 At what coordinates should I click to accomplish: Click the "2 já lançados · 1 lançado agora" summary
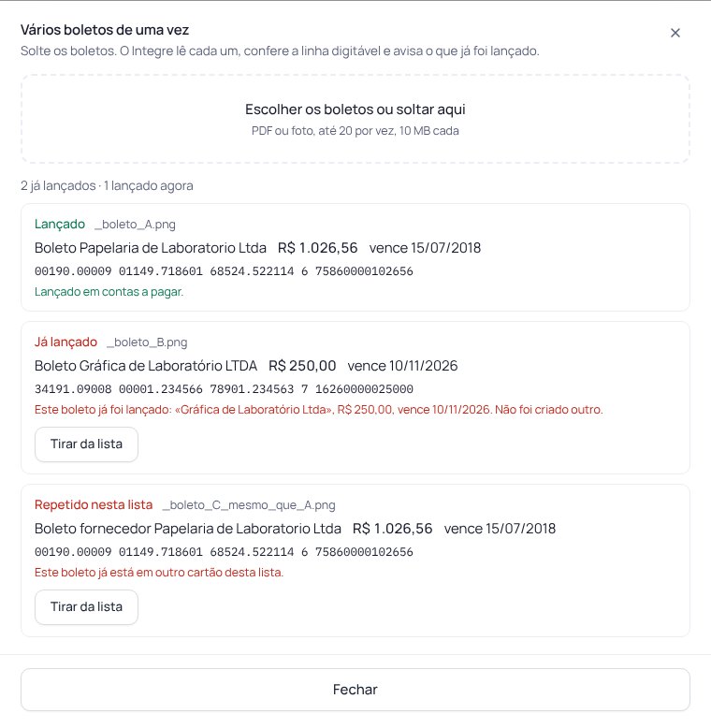pyautogui.click(x=107, y=185)
